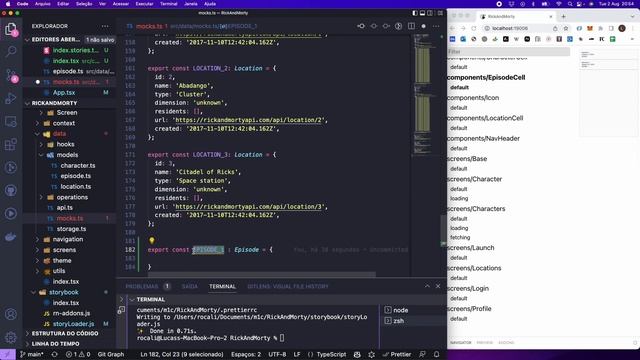The image size is (640, 360).
Task: Switch to the Saída panel tab
Action: [x=189, y=287]
